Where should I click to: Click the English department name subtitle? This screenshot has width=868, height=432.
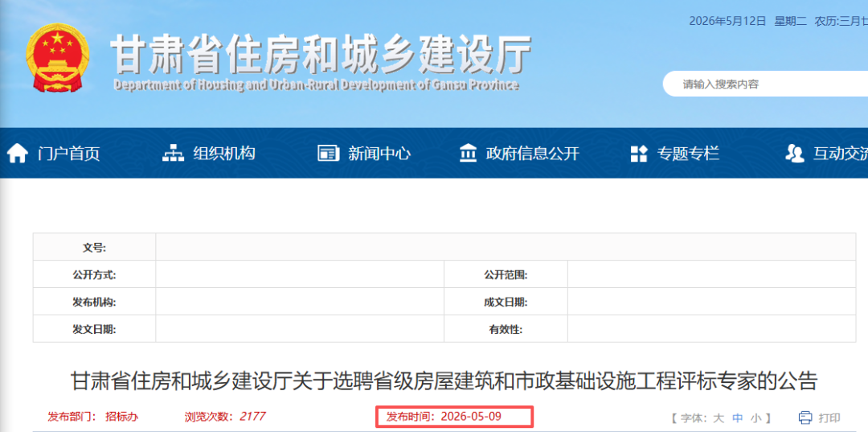coord(316,84)
